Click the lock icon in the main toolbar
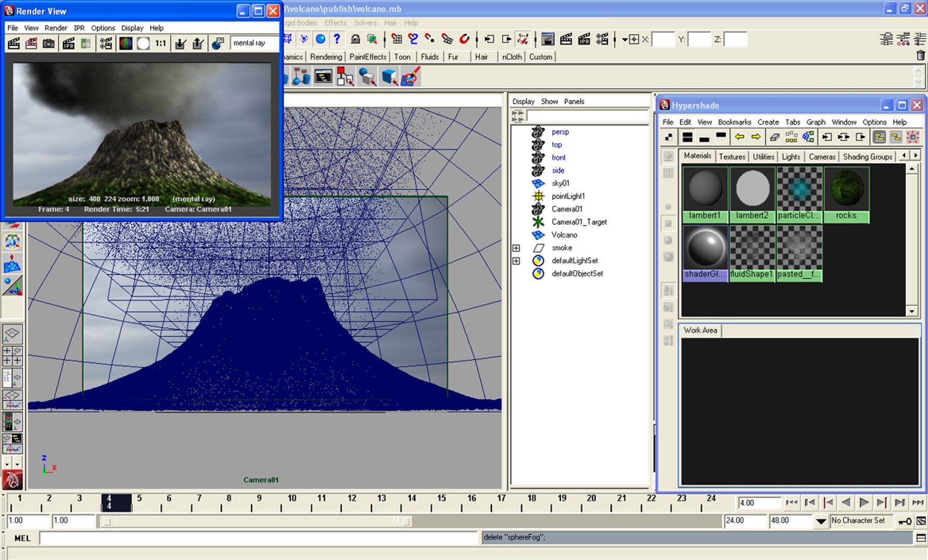The image size is (928, 560). click(355, 39)
